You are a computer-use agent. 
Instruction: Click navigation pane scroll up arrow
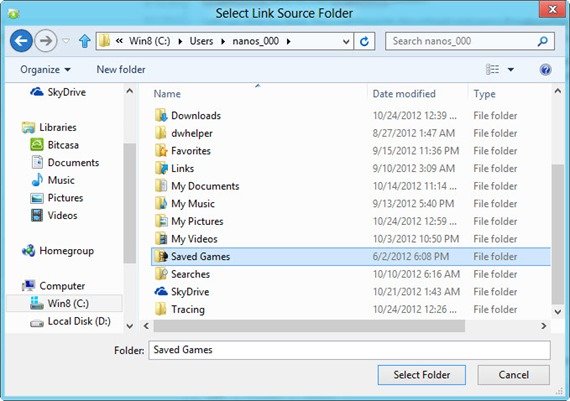click(x=129, y=91)
